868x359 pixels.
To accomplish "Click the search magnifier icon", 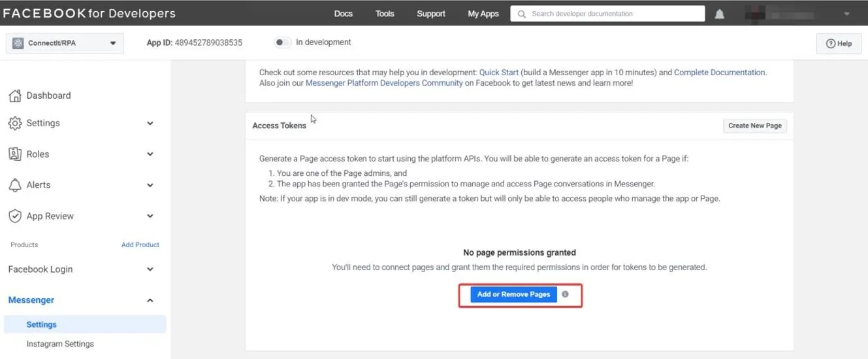I will pos(521,14).
